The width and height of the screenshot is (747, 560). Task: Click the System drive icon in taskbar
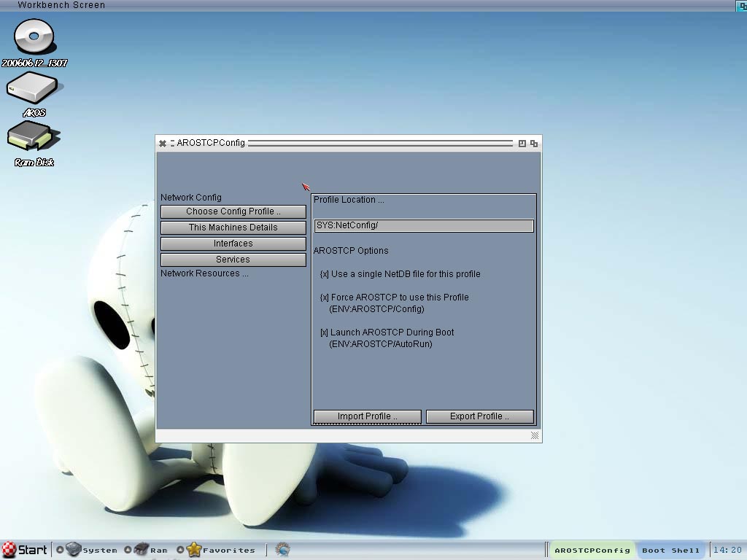74,549
